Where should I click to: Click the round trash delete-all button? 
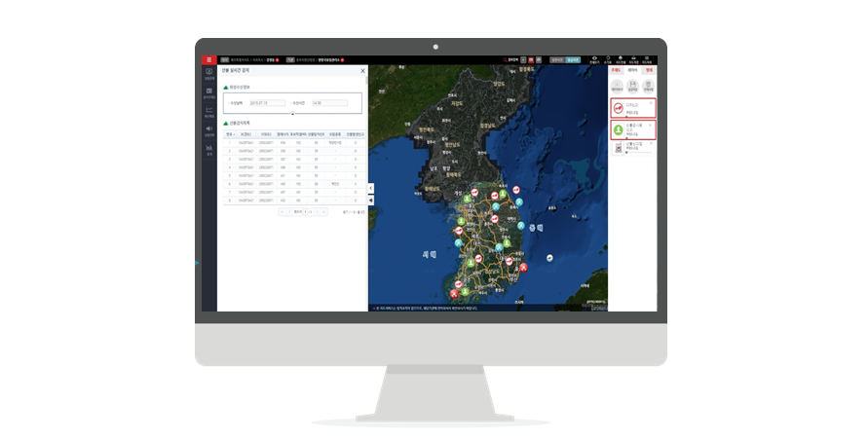pos(648,86)
